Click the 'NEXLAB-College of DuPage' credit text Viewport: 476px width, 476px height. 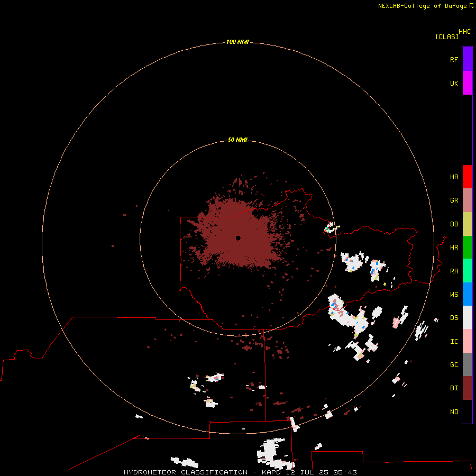(x=422, y=6)
